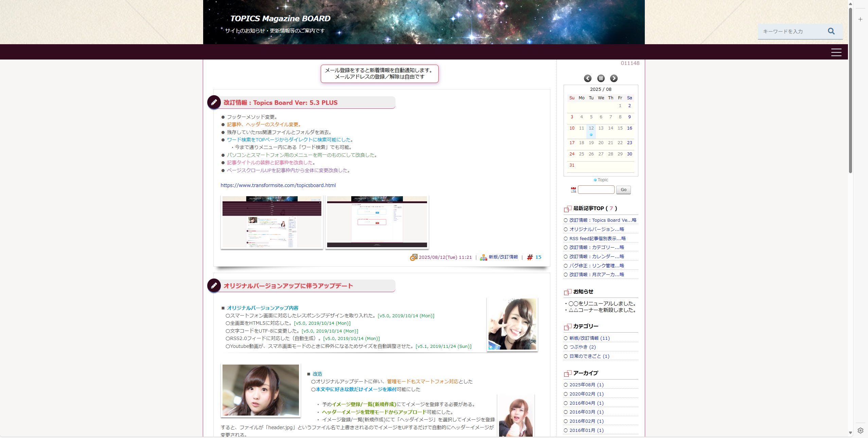Open the 新版/改訂情報 (11) category
This screenshot has height=438, width=868.
[x=589, y=338]
